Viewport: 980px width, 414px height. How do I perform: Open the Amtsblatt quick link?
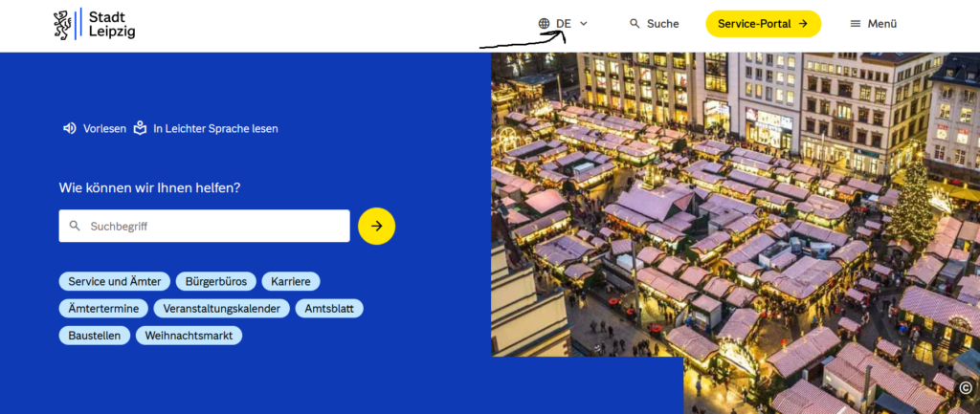pos(329,309)
